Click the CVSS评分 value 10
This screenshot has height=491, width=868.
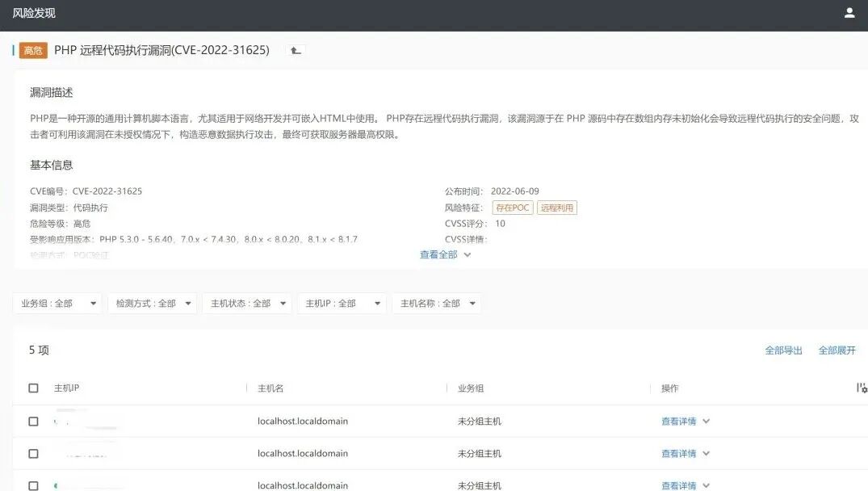(x=500, y=224)
